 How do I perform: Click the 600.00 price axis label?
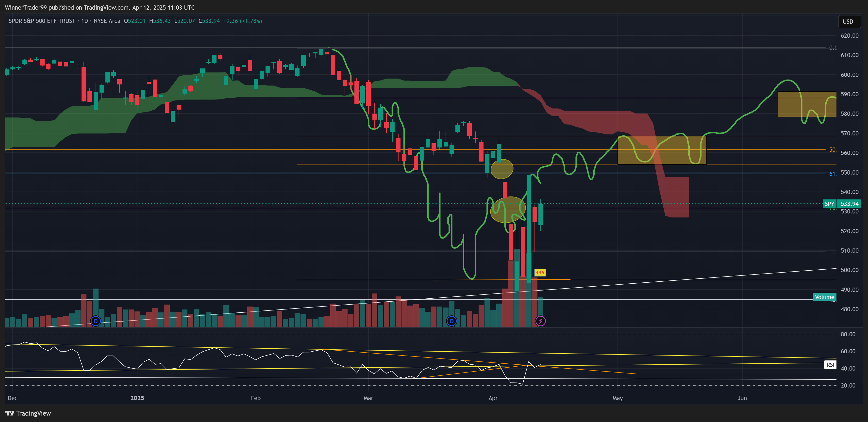pyautogui.click(x=850, y=75)
